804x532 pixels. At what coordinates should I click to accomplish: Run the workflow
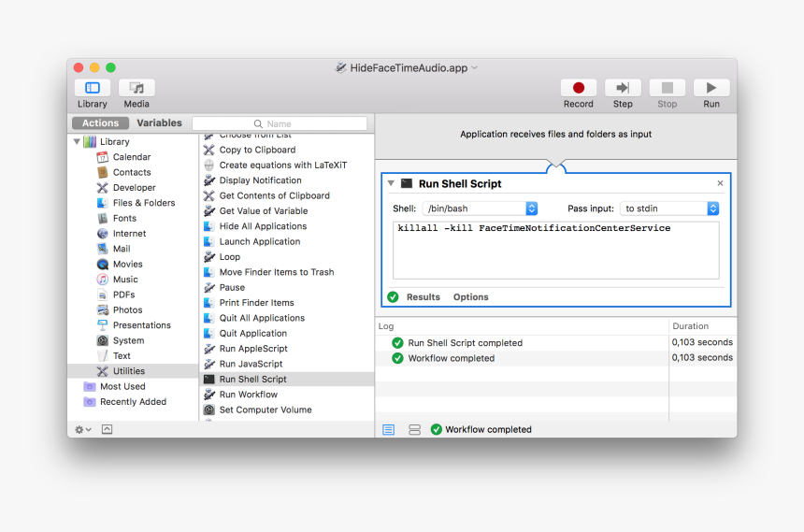tap(711, 88)
